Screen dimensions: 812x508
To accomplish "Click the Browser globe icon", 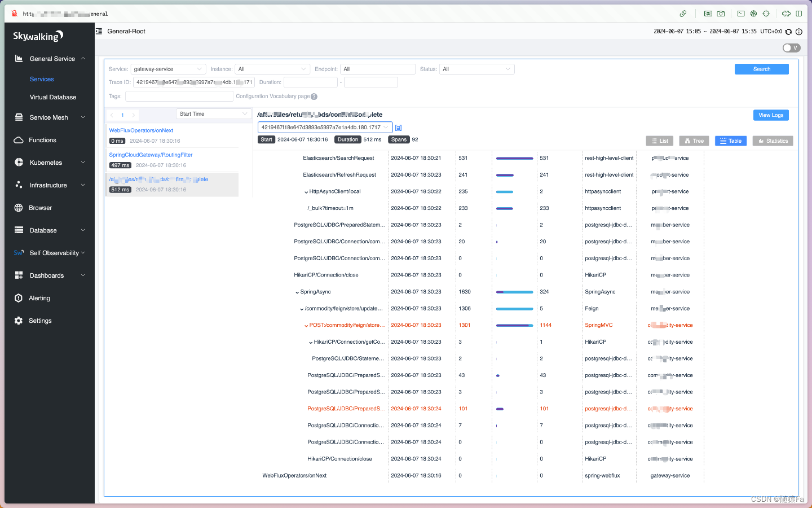I will point(19,208).
